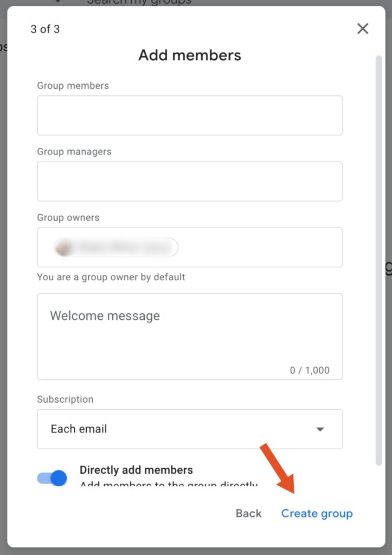Click the dialog's vertical scrollbar

tap(379, 260)
